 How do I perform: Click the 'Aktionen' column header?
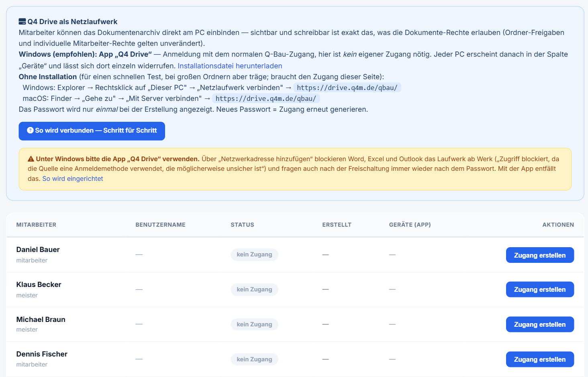(x=558, y=225)
